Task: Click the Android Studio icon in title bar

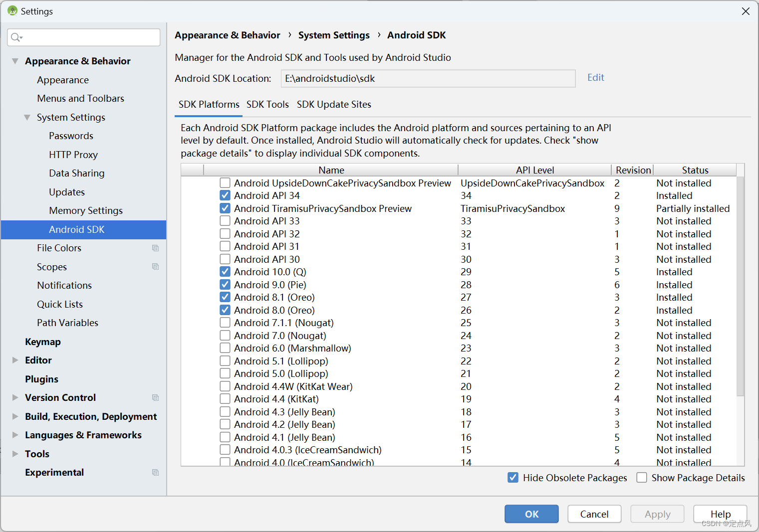Action: (12, 11)
